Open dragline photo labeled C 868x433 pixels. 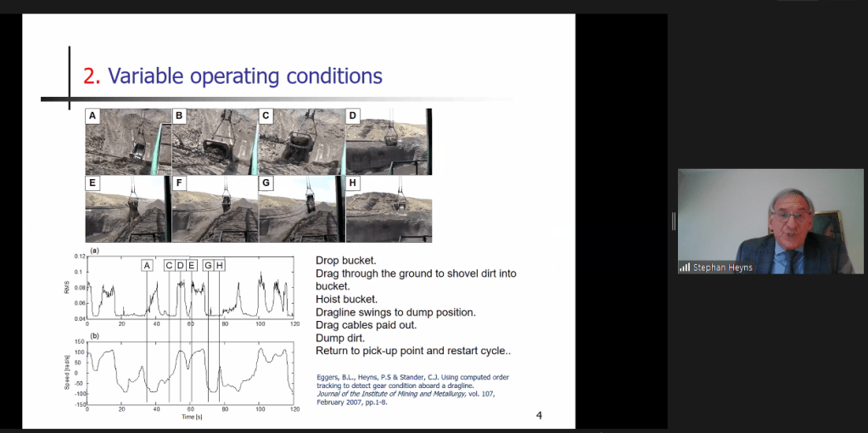(301, 142)
